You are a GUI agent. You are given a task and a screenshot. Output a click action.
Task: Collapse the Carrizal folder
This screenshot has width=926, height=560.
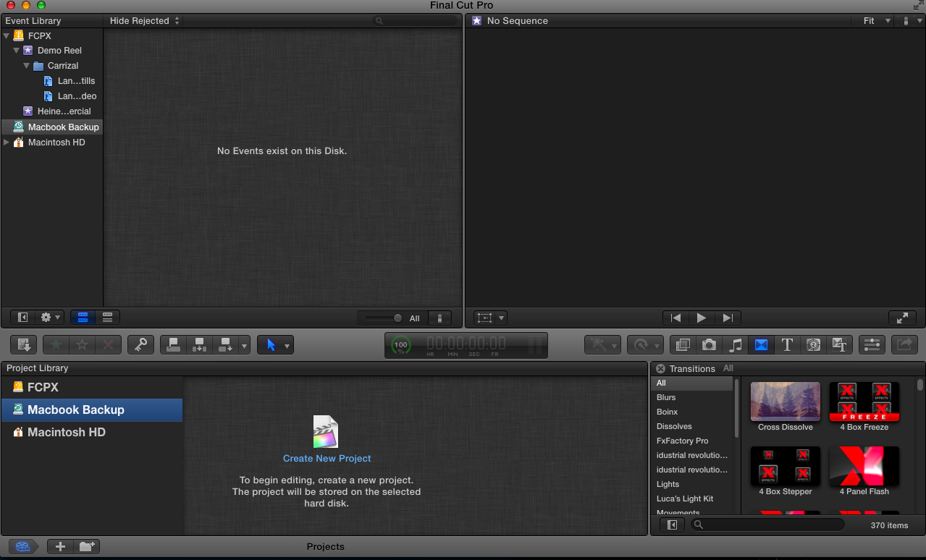[x=27, y=66]
